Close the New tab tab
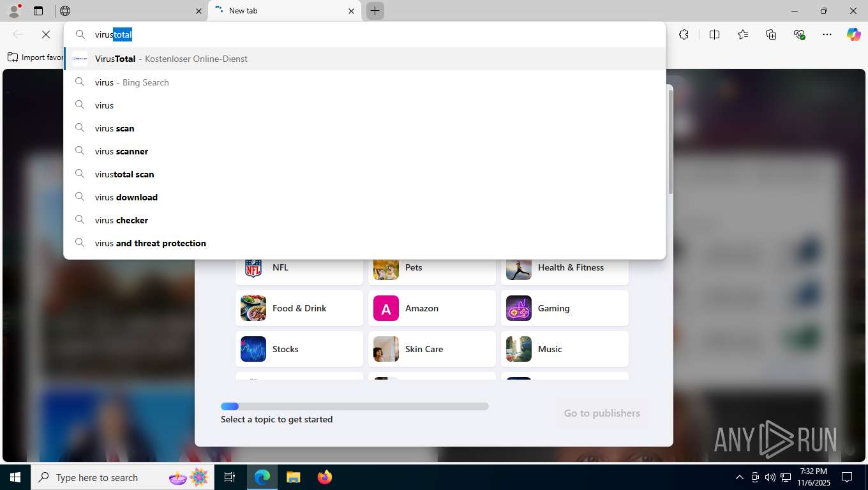 pos(352,11)
